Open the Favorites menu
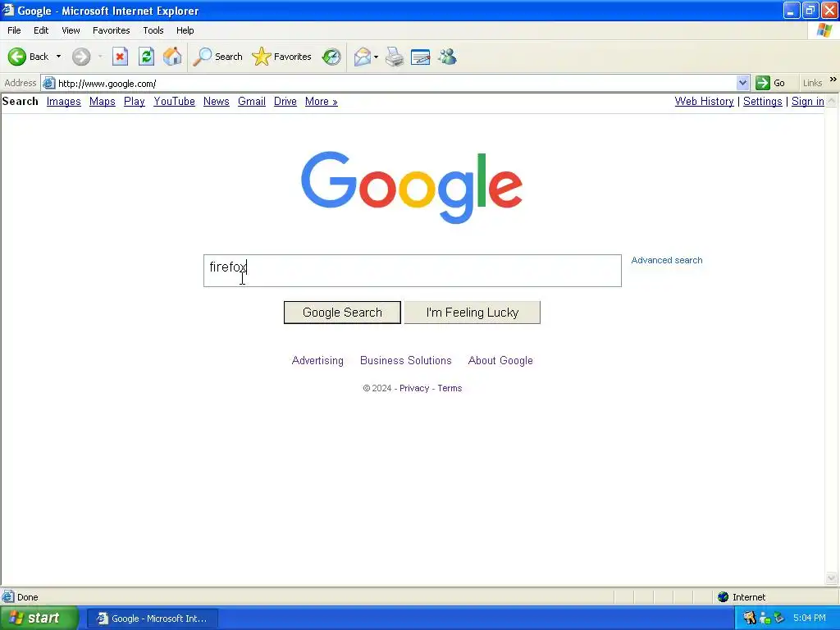Viewport: 840px width, 630px height. (x=111, y=30)
